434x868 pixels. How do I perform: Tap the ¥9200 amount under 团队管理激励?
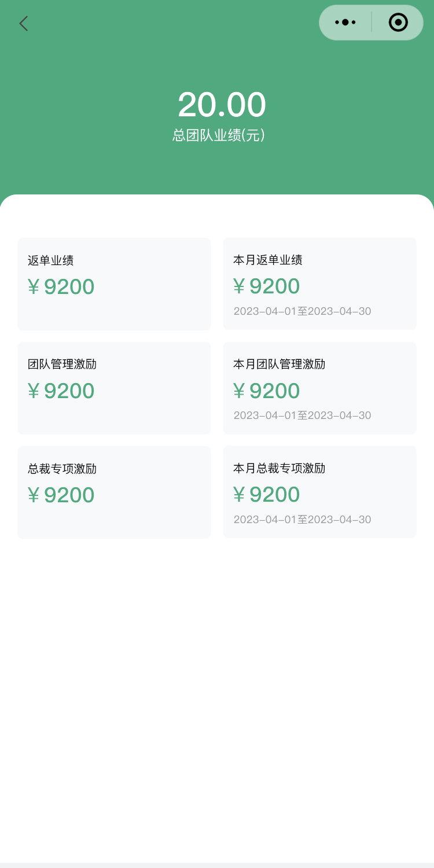[61, 391]
